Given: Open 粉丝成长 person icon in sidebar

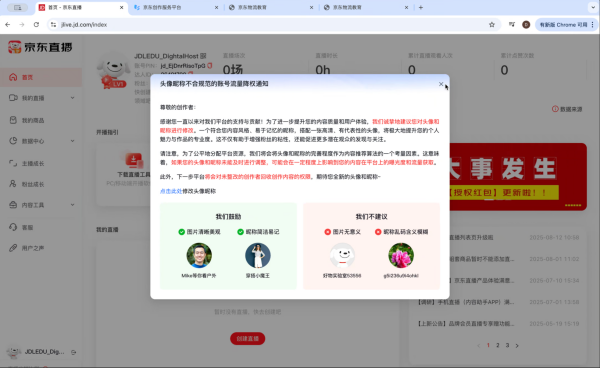Looking at the screenshot, I should click(x=13, y=184).
